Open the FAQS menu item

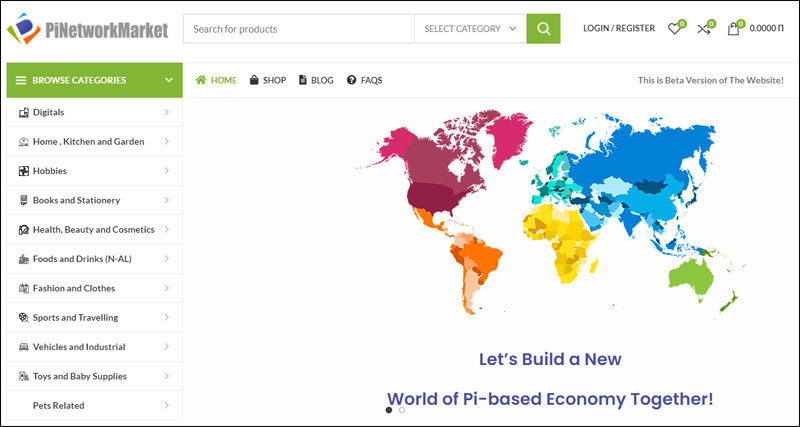pos(364,80)
